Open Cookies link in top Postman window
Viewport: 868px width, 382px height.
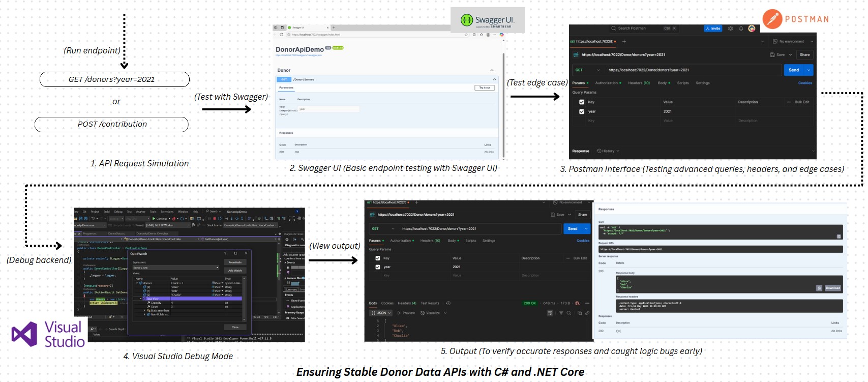coord(805,83)
